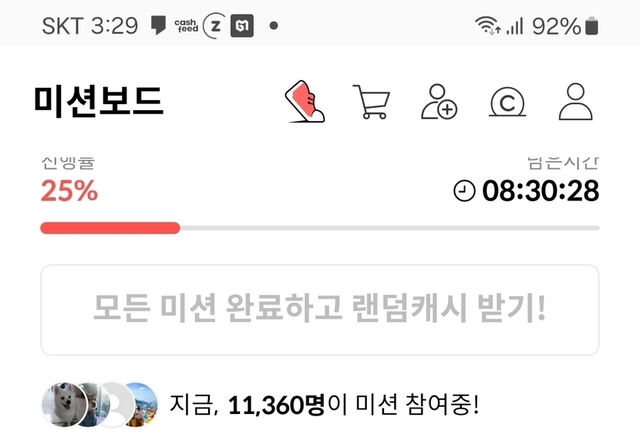Tap the invite friend icon
640x440 pixels.
(x=439, y=102)
